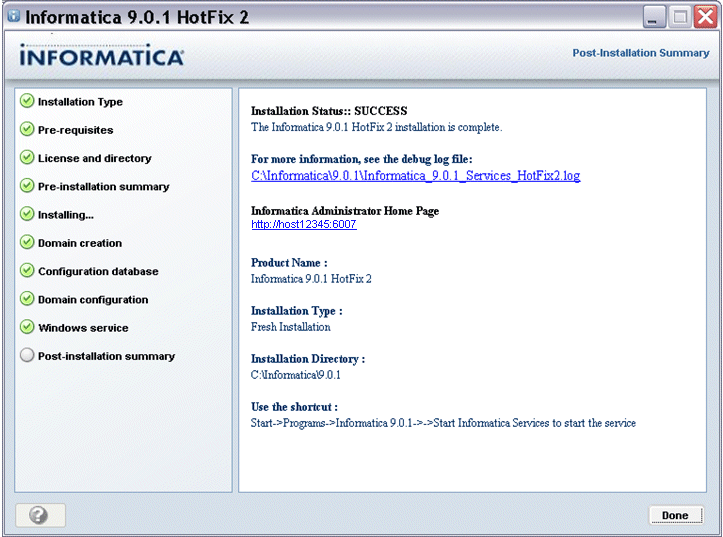Select the Domain creation step label
Viewport: 723px width, 537px height.
pos(80,243)
